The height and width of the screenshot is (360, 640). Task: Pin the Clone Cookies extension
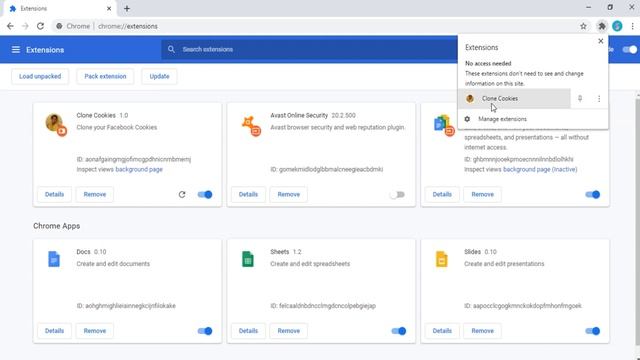coord(580,98)
